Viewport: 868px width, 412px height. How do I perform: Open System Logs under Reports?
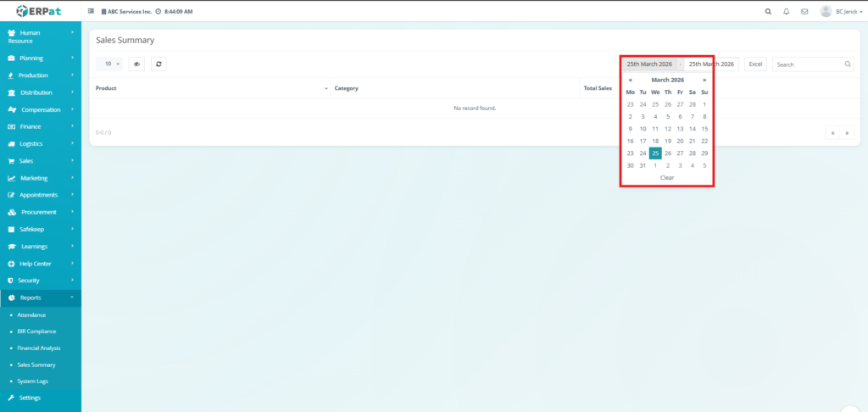coord(33,381)
